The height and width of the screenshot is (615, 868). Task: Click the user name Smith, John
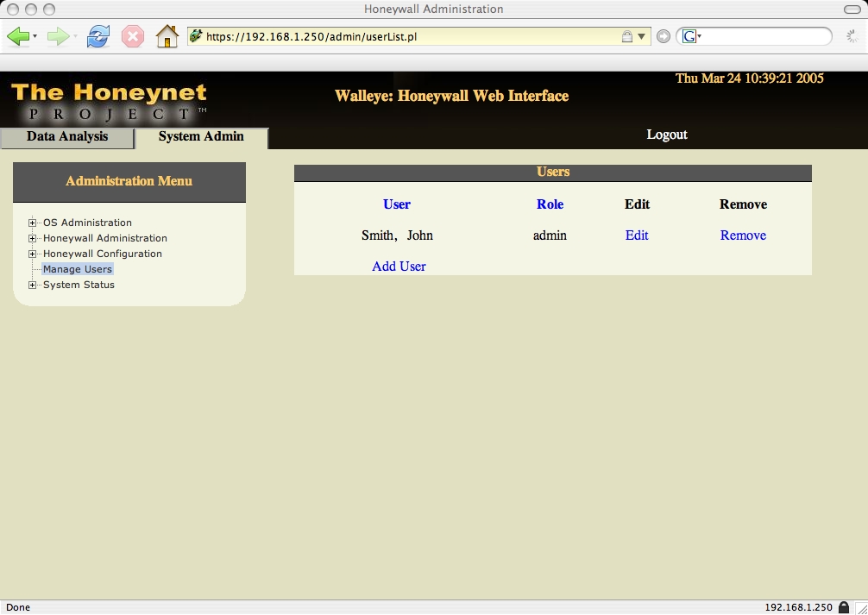[397, 235]
